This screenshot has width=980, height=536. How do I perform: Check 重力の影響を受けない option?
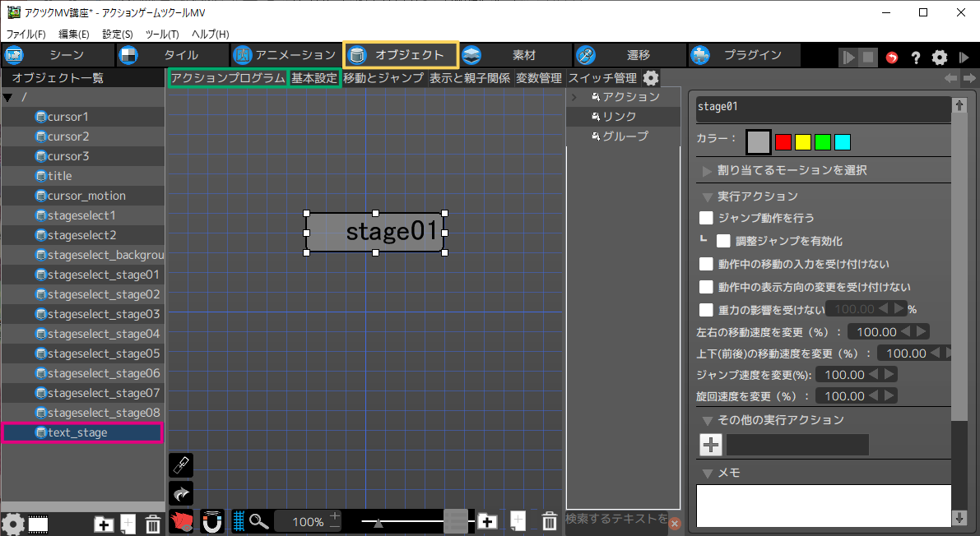[706, 310]
